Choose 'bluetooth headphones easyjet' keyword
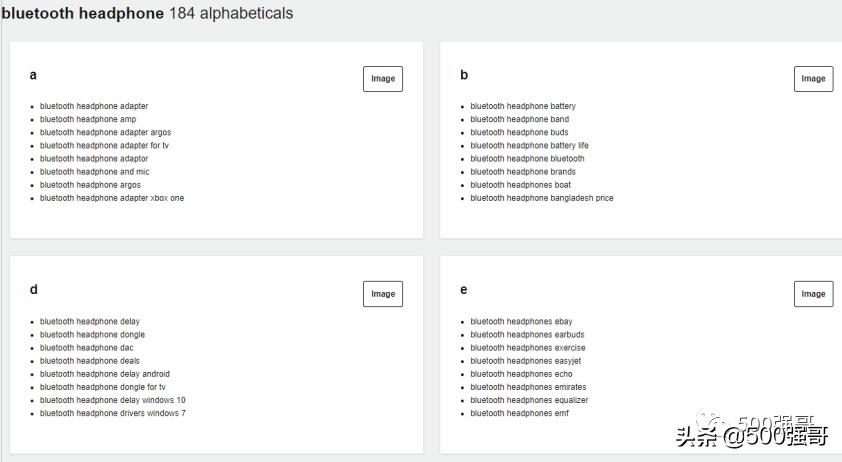Image resolution: width=842 pixels, height=462 pixels. pyautogui.click(x=526, y=361)
